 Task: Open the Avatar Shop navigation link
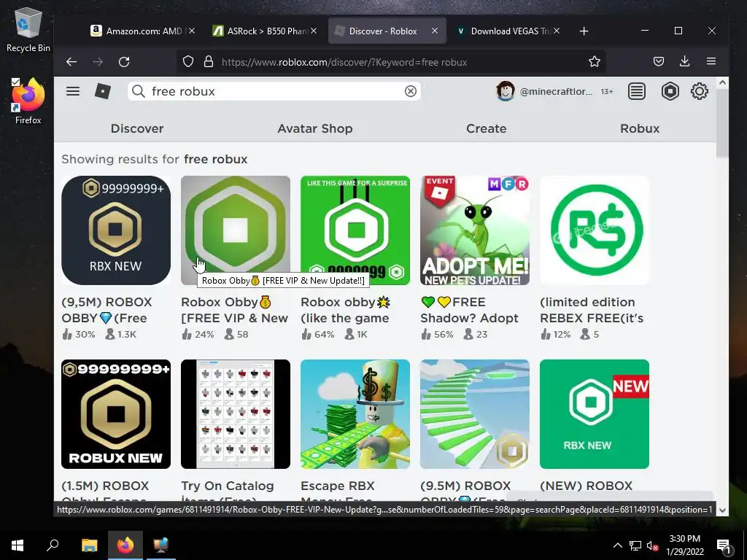(x=315, y=128)
